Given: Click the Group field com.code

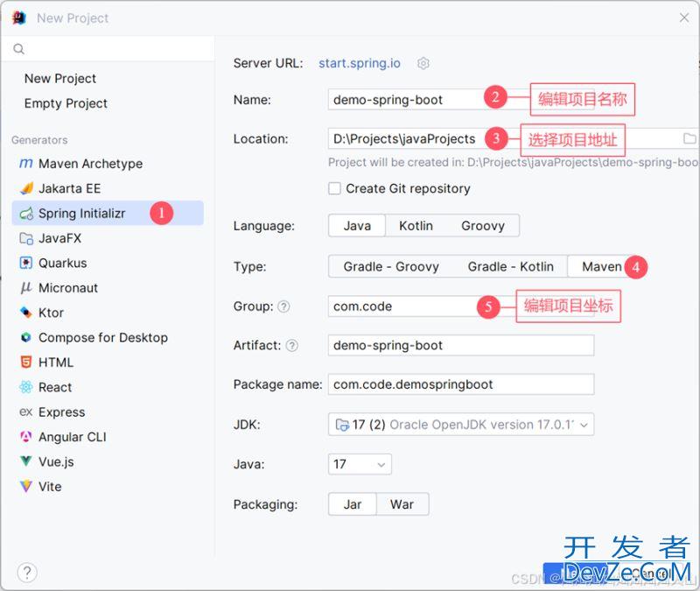Looking at the screenshot, I should click(x=461, y=306).
